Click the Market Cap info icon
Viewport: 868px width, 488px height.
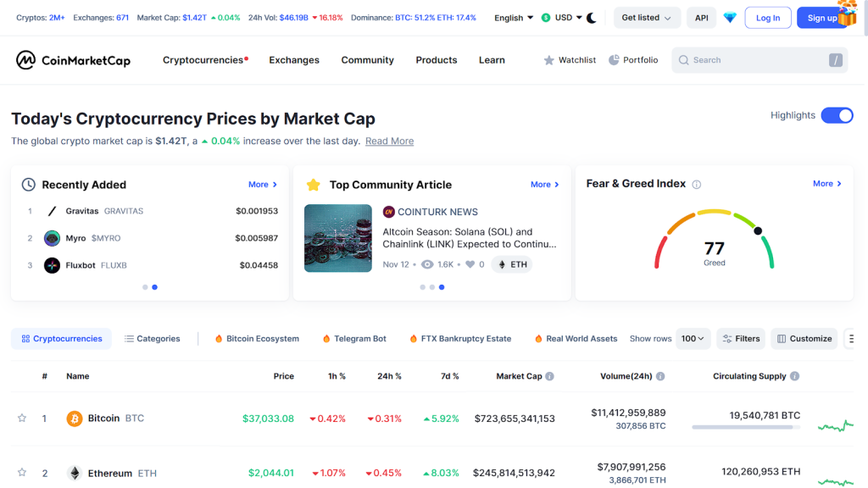(549, 376)
